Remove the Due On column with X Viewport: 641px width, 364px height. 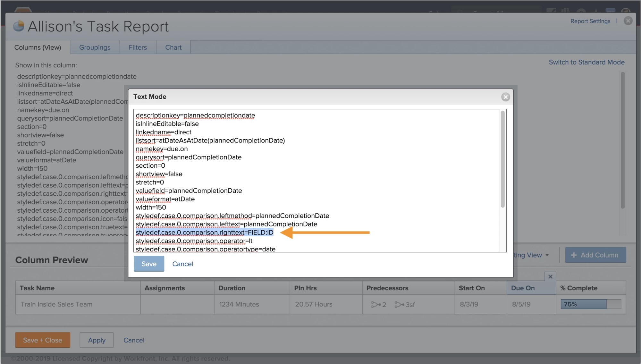(550, 276)
